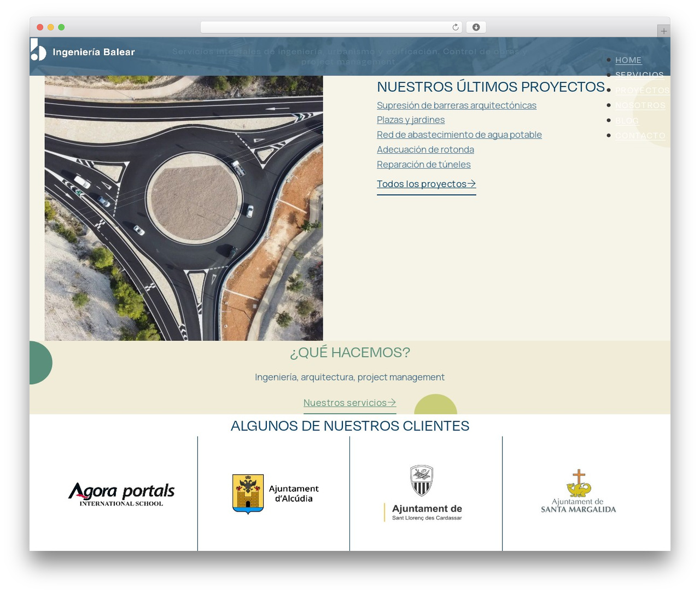Open the Reparación de túneles project

pyautogui.click(x=424, y=164)
